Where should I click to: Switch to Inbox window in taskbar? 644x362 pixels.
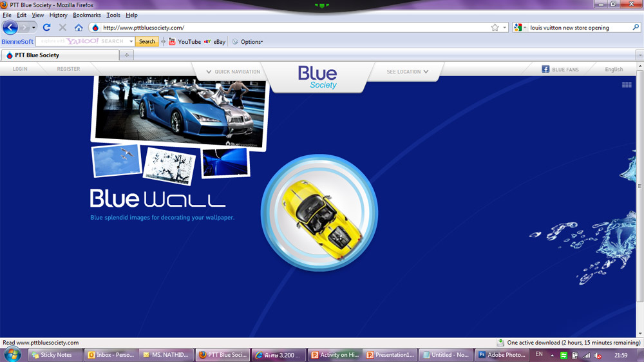coord(111,355)
